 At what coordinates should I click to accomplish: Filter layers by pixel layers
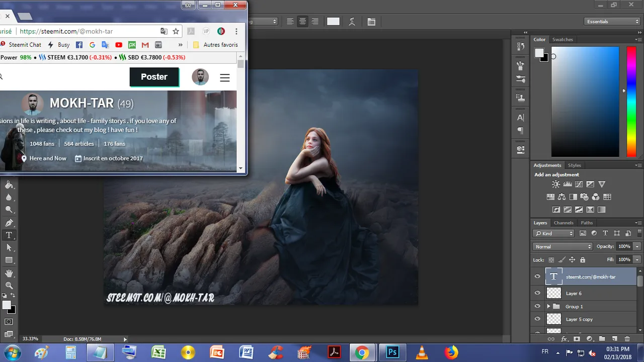tap(583, 233)
